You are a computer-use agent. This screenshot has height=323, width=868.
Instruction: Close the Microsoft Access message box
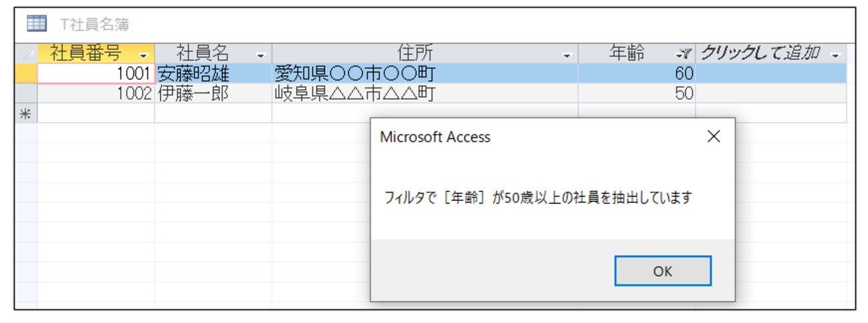tap(714, 137)
